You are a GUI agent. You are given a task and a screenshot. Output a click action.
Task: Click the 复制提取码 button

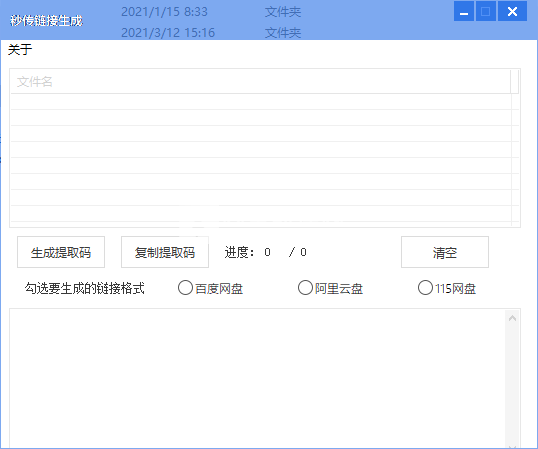165,252
